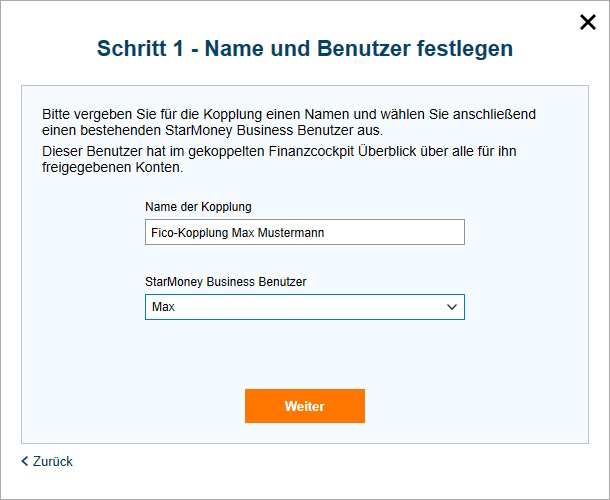The width and height of the screenshot is (610, 500).
Task: Click the 'Fico-Kopplung Max Mustermann' text
Action: click(238, 232)
